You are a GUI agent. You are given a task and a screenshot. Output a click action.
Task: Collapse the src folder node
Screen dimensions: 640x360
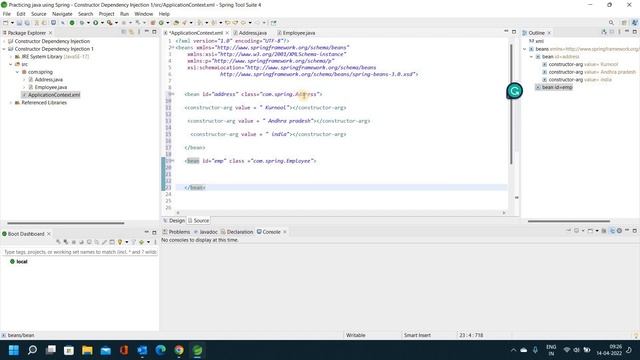click(11, 64)
